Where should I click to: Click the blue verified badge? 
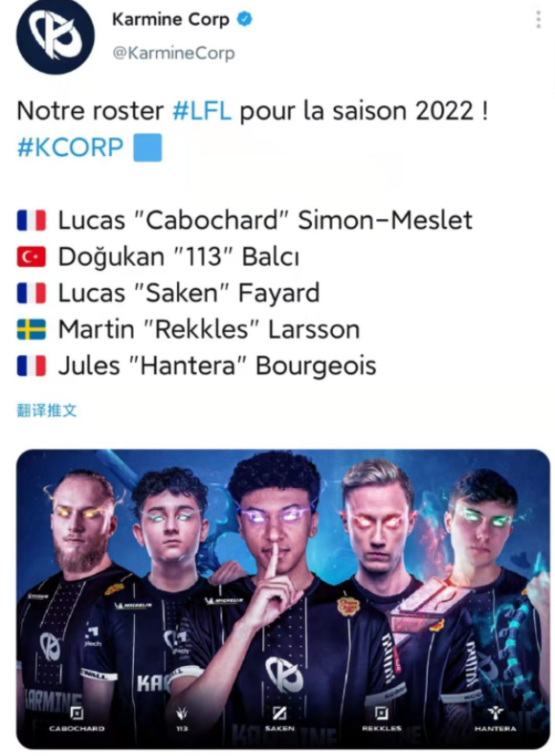pos(245,19)
